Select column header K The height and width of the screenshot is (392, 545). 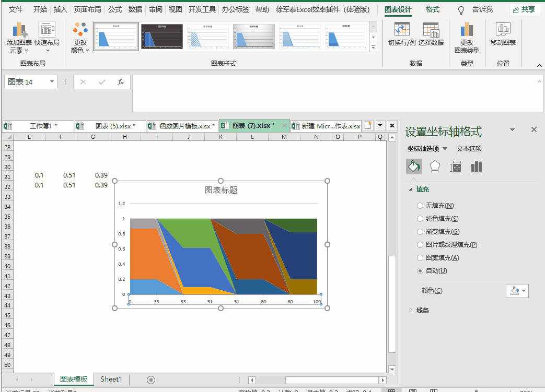pos(221,137)
